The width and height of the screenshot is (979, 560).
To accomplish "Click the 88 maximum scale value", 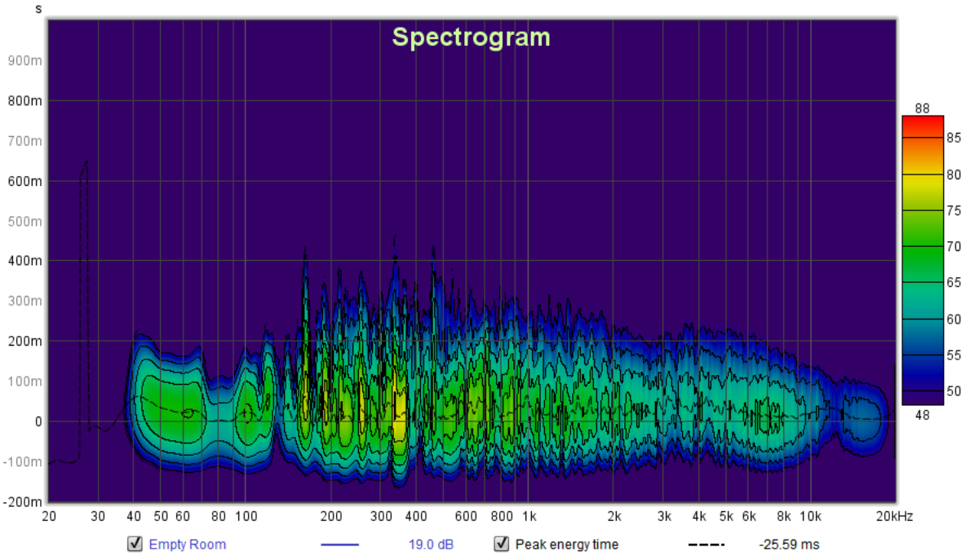I will coord(922,108).
